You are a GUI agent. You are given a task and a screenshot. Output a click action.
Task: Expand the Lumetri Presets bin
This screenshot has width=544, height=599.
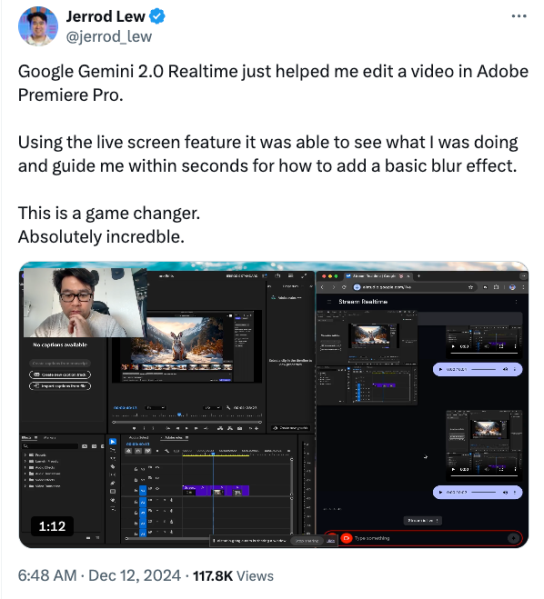[26, 461]
